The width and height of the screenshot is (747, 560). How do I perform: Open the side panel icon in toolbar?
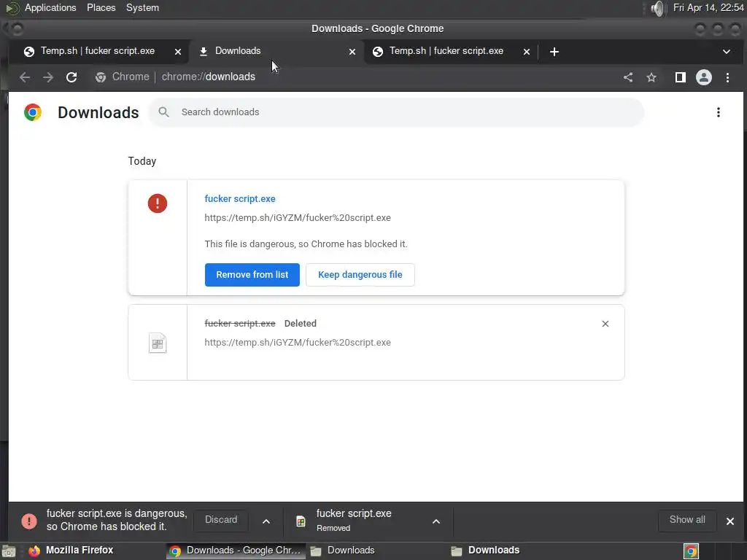coord(681,77)
